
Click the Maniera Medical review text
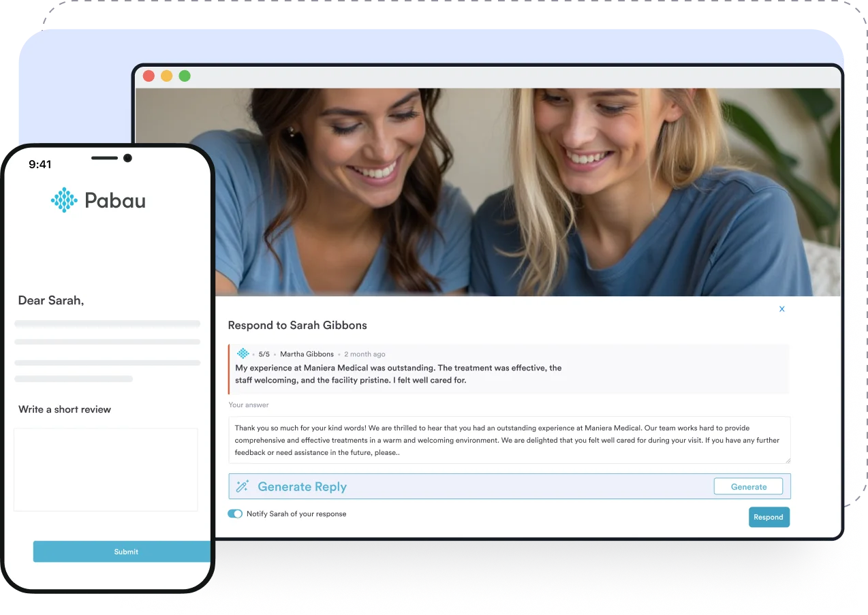[399, 374]
